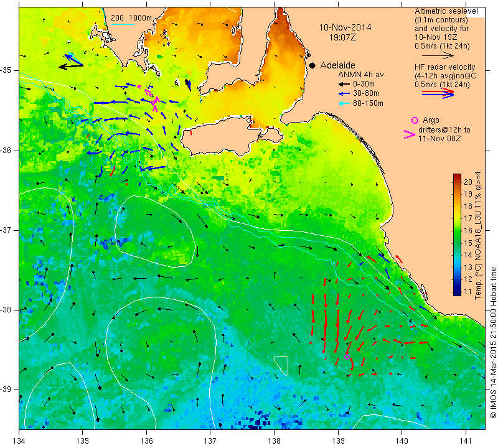Click the time 19:07Z
Screen dimensions: 498x448
point(342,37)
